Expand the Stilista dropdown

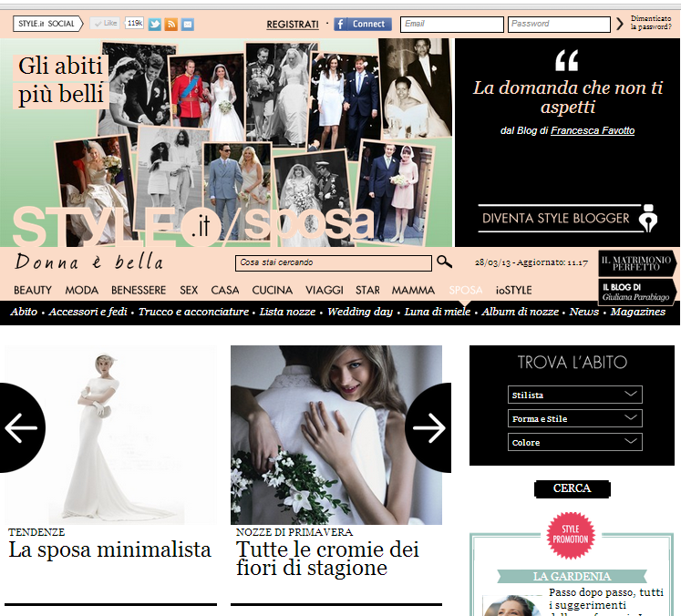(574, 395)
